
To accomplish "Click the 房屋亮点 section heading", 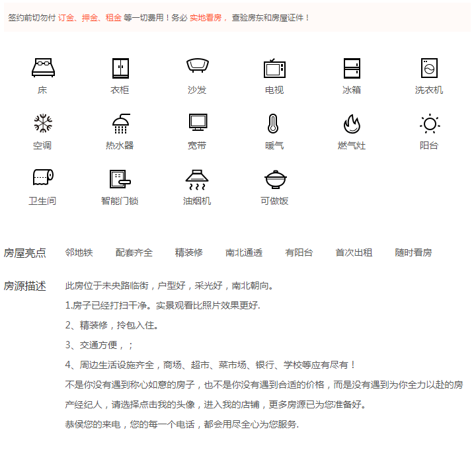I will [x=25, y=253].
